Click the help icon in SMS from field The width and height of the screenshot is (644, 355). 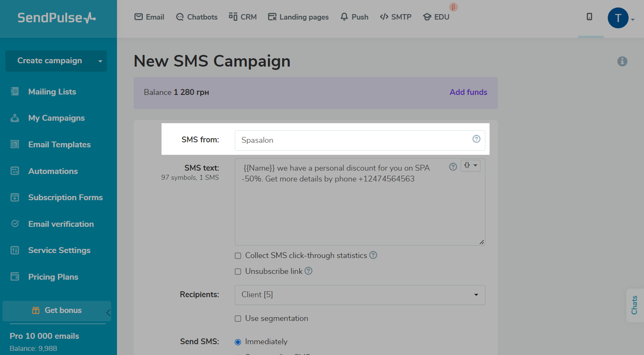pos(476,139)
